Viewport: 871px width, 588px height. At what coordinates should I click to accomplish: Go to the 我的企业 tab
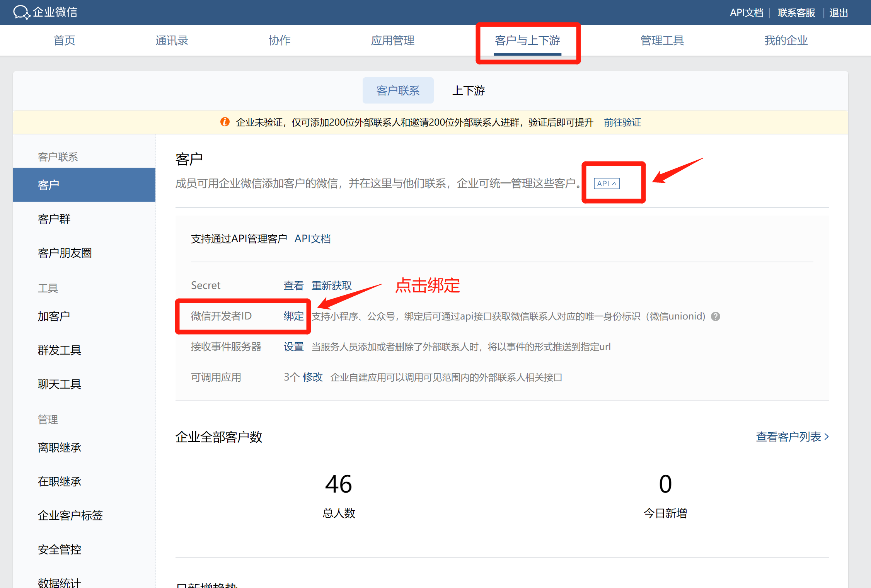[786, 40]
